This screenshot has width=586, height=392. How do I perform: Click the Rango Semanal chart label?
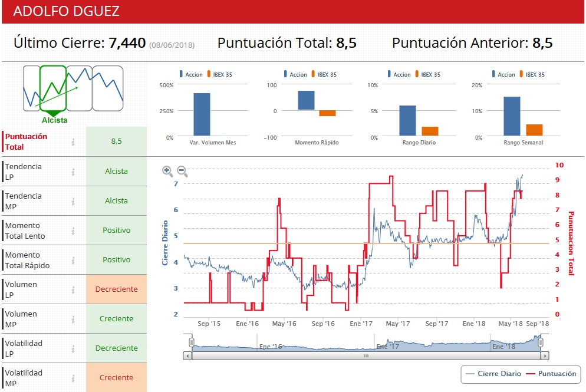tap(524, 143)
